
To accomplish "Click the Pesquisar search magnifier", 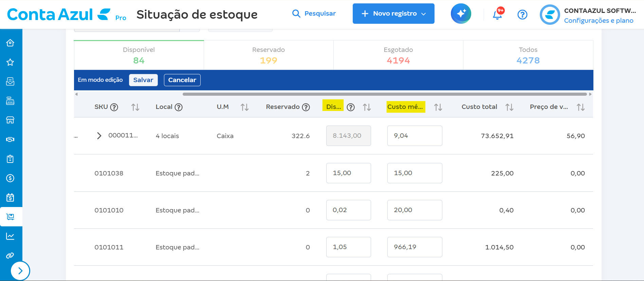I will tap(296, 14).
